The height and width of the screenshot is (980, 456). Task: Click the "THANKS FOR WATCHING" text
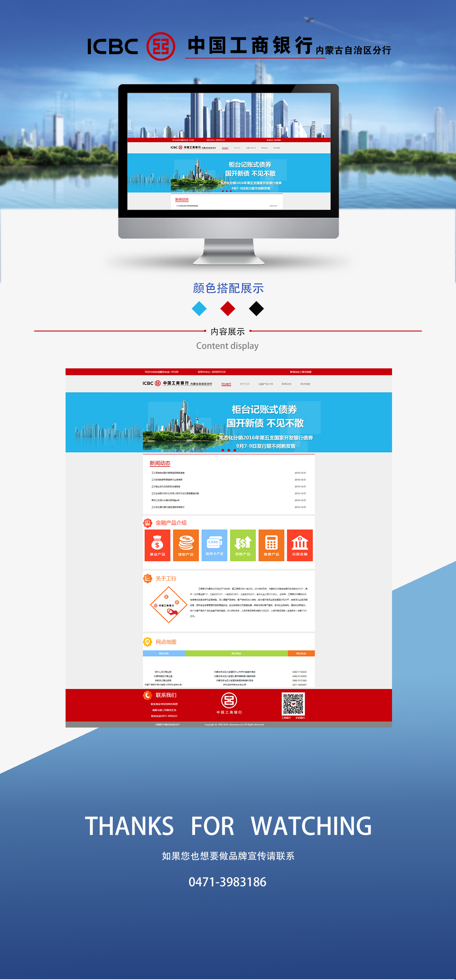point(228,826)
